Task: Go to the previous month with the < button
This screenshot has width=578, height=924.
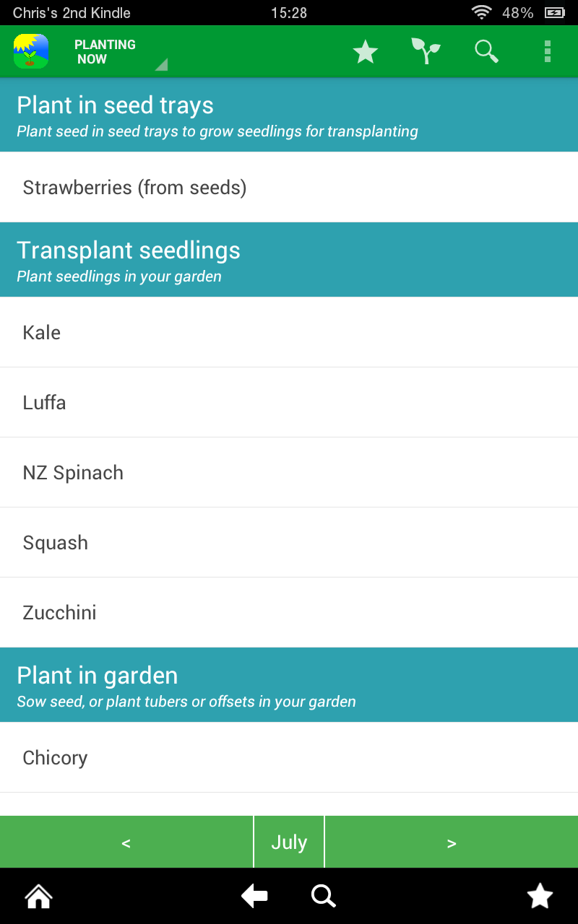Action: point(126,842)
